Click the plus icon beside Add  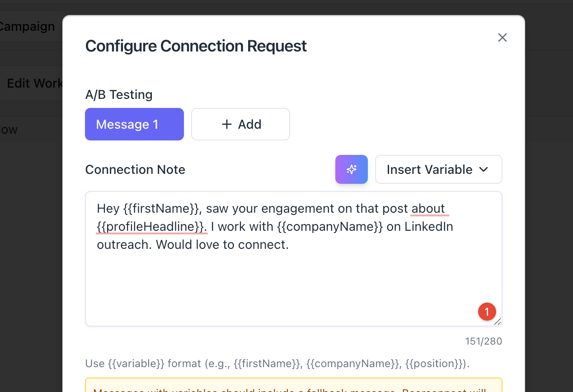(x=227, y=124)
